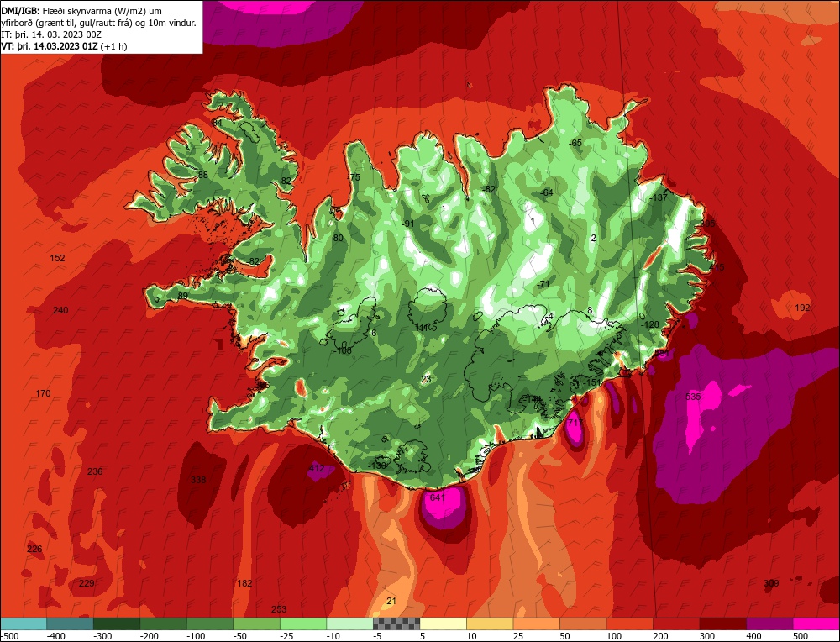Click the legend label '100'
This screenshot has height=642, width=840.
615,636
